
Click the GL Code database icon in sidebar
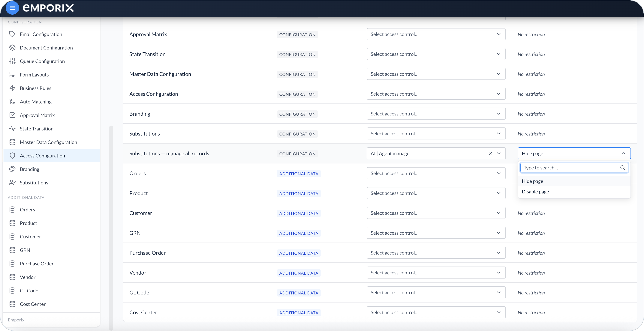(x=12, y=290)
